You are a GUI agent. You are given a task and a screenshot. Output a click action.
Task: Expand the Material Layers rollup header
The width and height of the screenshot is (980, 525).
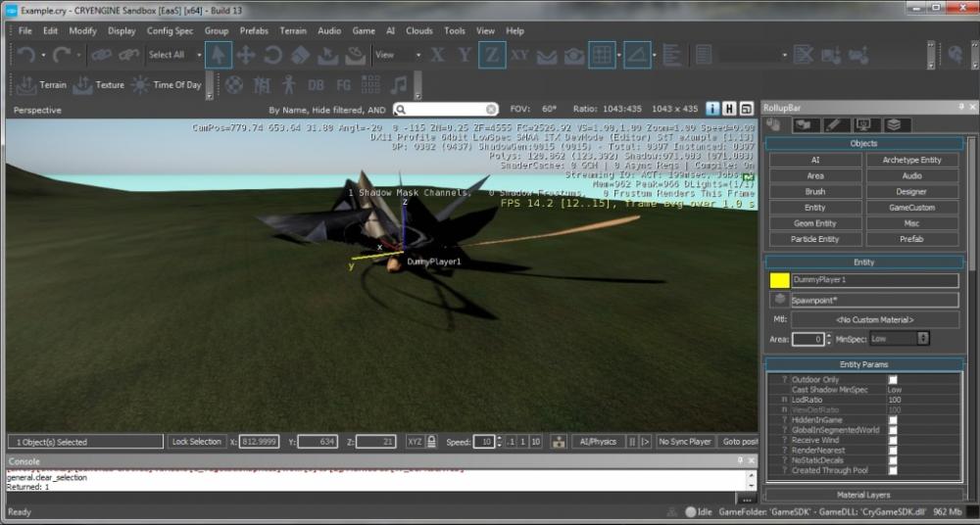863,495
